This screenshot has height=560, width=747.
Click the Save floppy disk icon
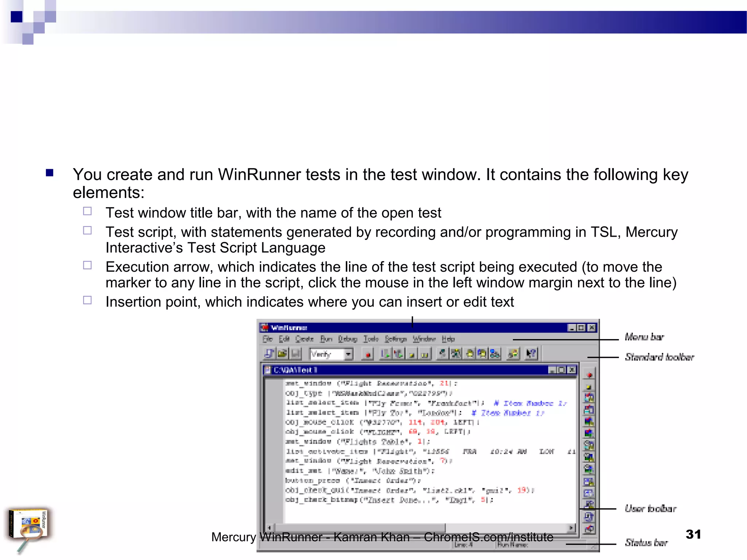click(x=295, y=353)
